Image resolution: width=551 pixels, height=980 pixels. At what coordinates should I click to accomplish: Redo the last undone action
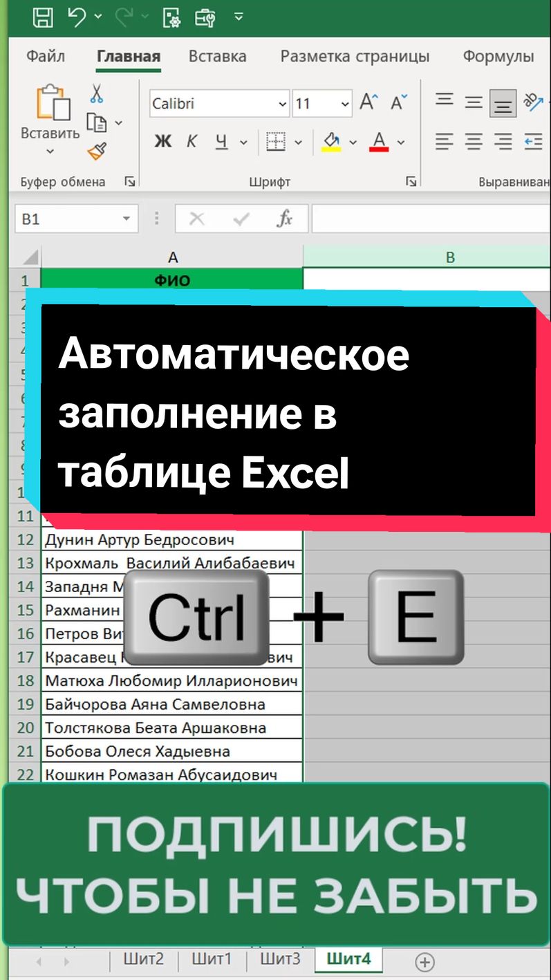124,17
